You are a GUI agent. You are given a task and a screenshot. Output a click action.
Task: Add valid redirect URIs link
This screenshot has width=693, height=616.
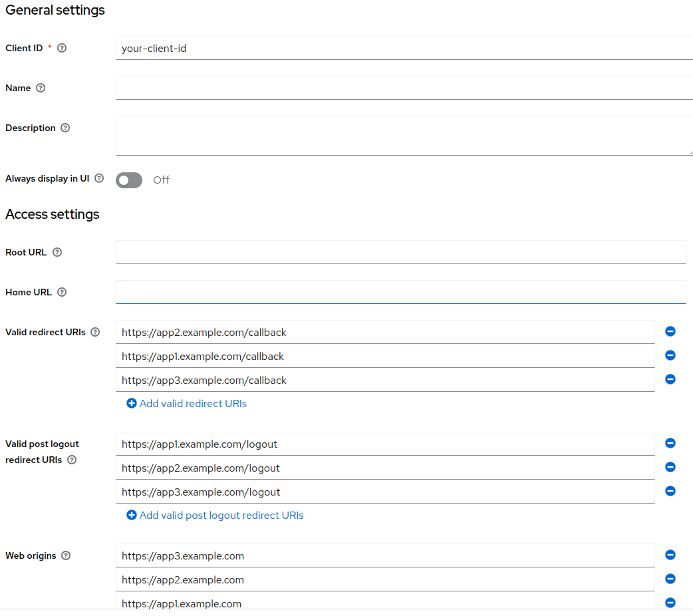187,403
